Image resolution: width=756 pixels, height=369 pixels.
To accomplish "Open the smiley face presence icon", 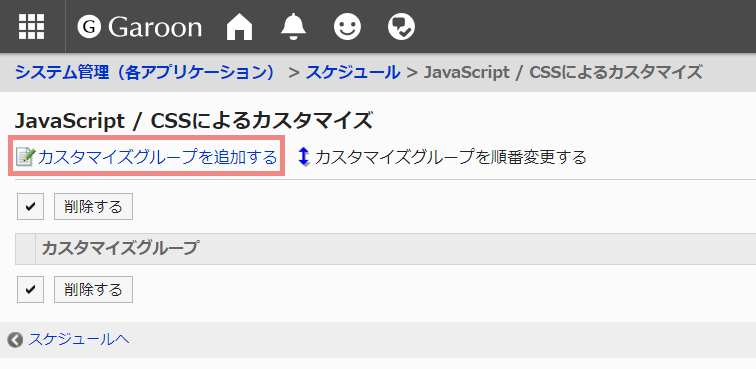I will click(347, 27).
